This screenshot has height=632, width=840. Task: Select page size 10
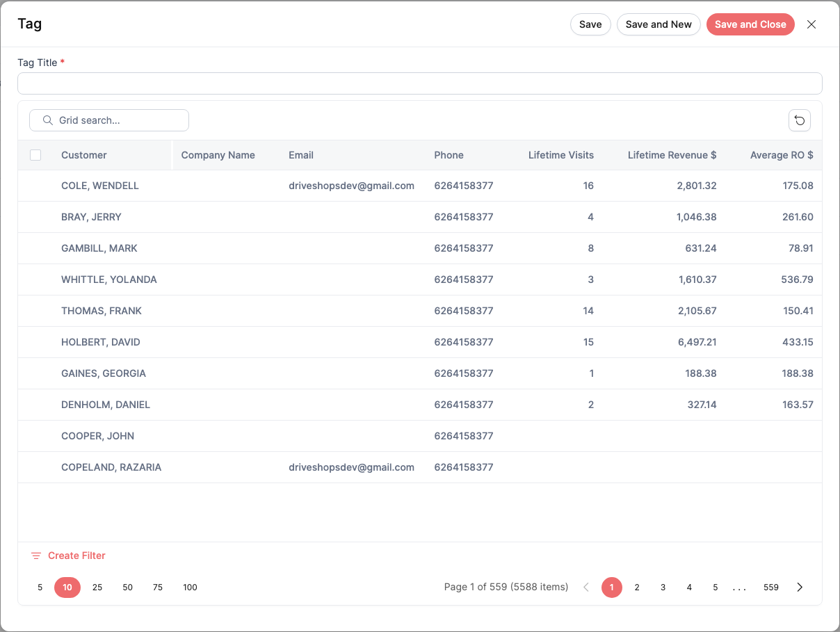coord(67,588)
